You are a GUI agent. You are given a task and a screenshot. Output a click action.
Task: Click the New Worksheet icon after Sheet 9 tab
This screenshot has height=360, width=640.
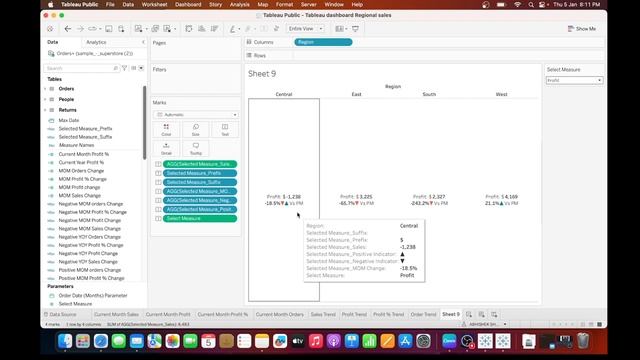point(469,314)
